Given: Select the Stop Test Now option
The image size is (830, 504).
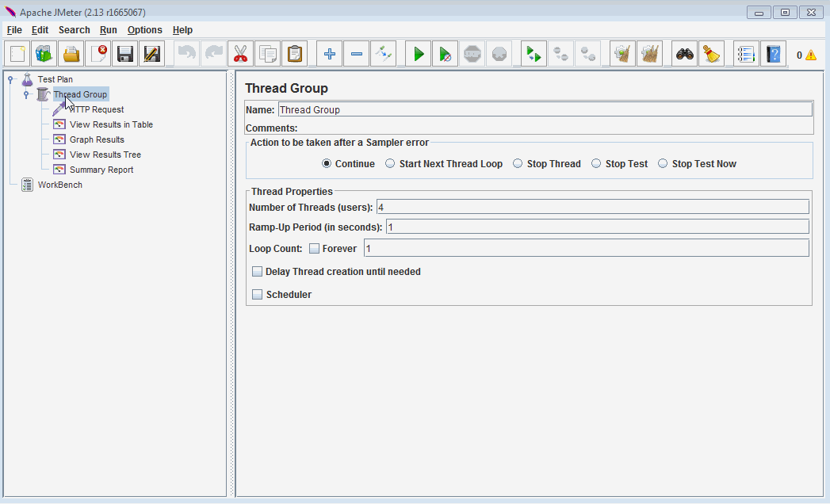Looking at the screenshot, I should coord(663,163).
